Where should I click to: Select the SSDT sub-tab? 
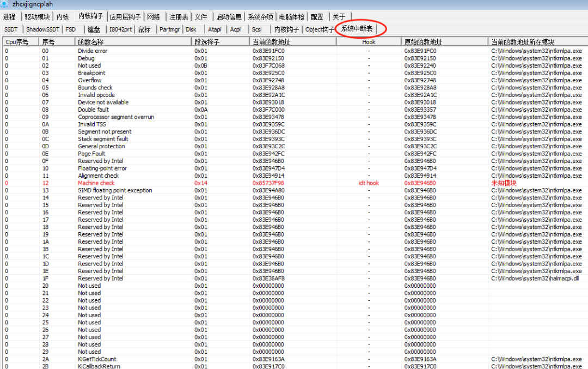[11, 29]
